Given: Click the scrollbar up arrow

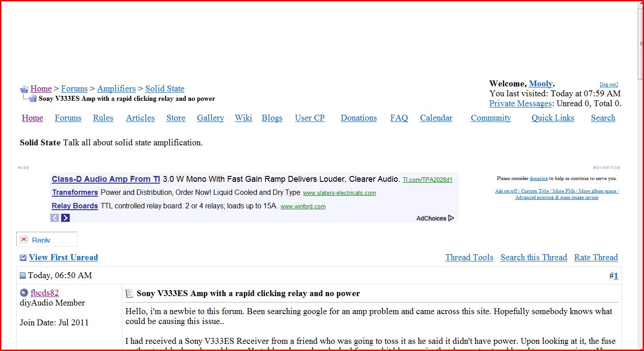Looking at the screenshot, I should [x=640, y=4].
